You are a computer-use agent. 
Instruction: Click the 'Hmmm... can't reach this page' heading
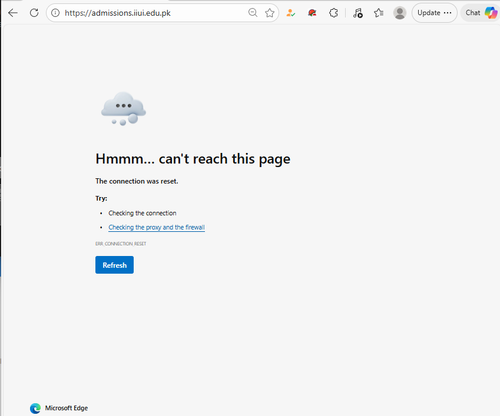point(193,159)
